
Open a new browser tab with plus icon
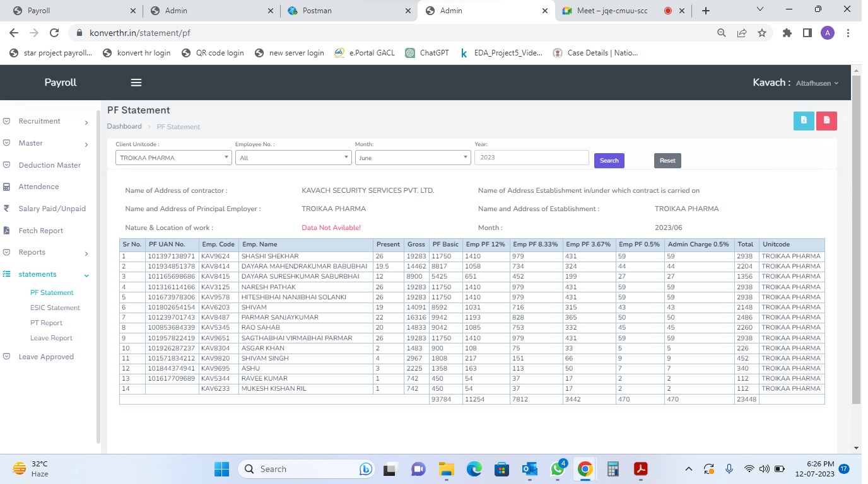[706, 11]
